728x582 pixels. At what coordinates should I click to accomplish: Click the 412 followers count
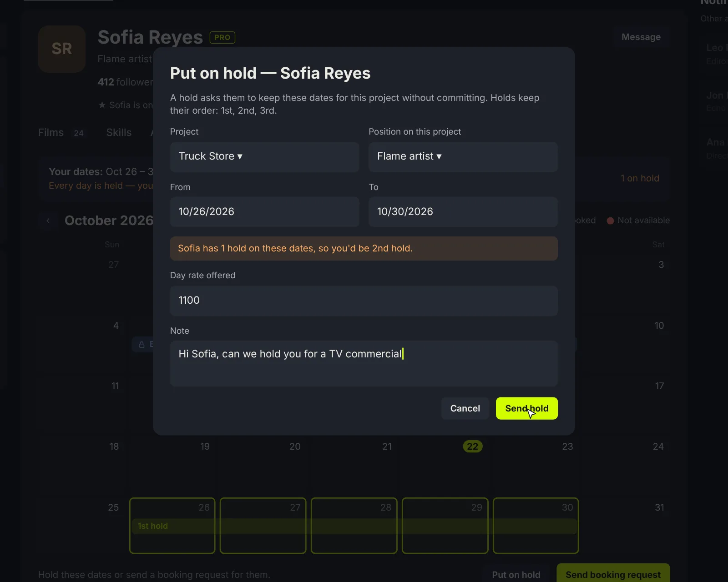[125, 82]
